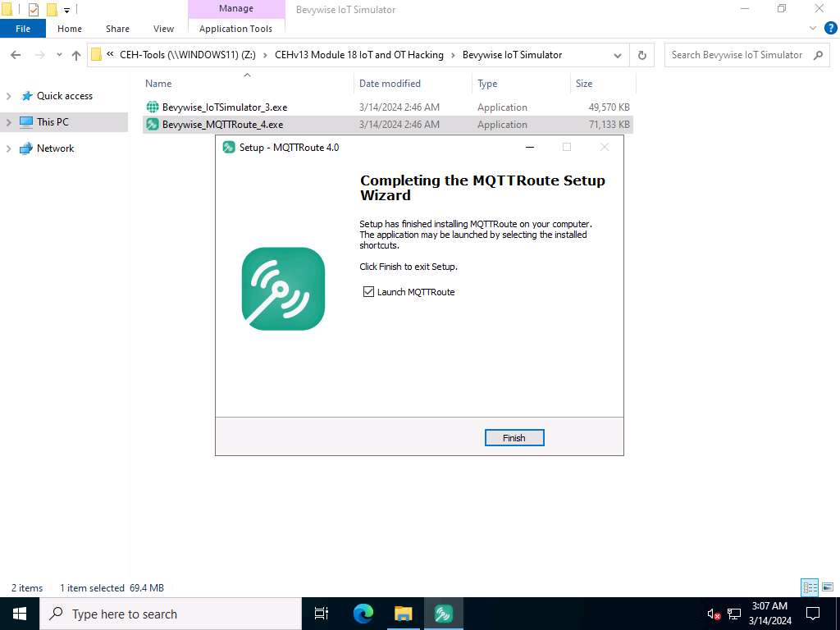Open Customize Quick Access Toolbar dropdown
This screenshot has height=630, width=840.
click(x=66, y=10)
